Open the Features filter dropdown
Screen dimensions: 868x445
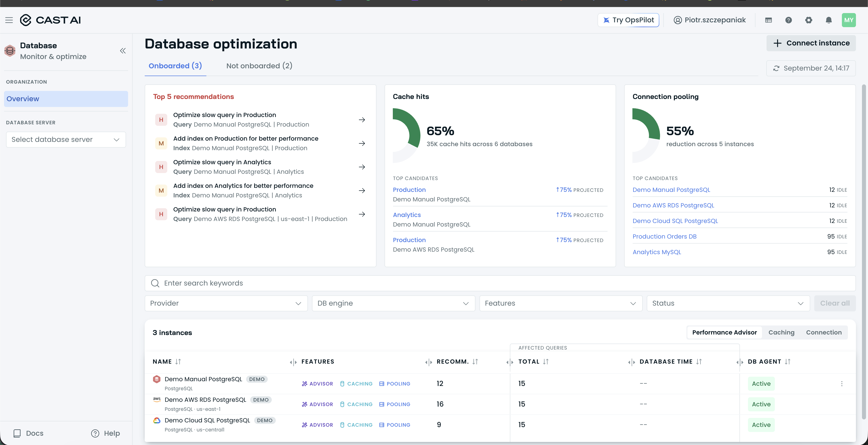coord(561,304)
